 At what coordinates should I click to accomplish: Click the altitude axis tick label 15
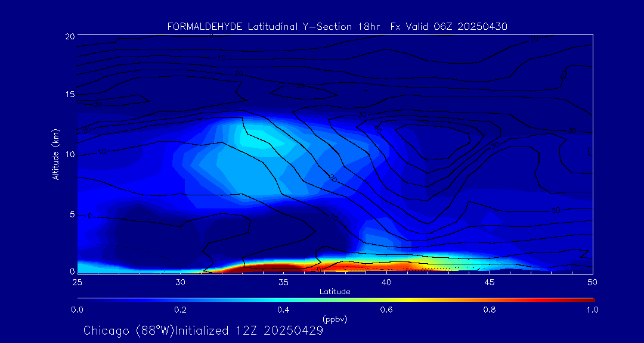pyautogui.click(x=70, y=94)
